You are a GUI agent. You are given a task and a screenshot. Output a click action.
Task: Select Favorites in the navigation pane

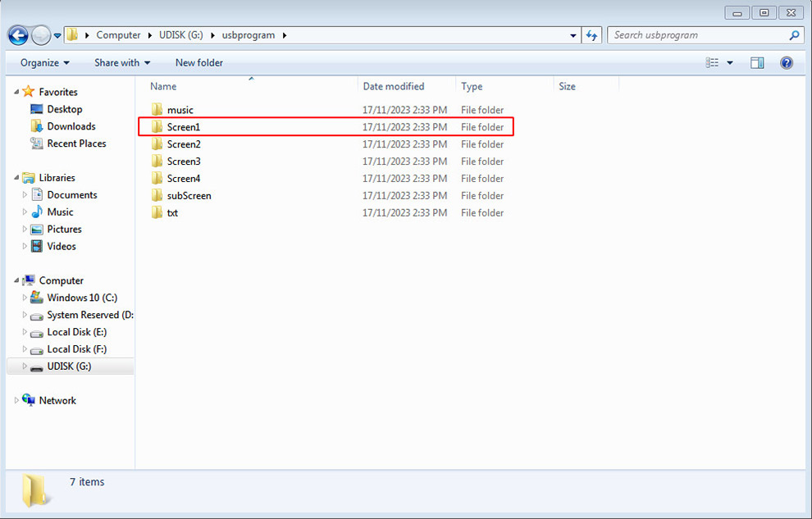(58, 92)
